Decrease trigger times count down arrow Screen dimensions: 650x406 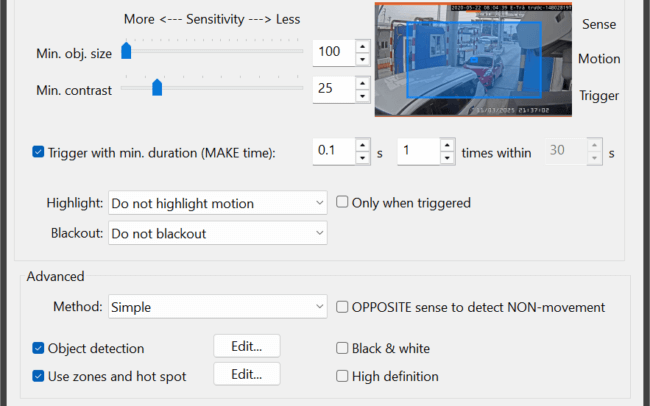[447, 158]
